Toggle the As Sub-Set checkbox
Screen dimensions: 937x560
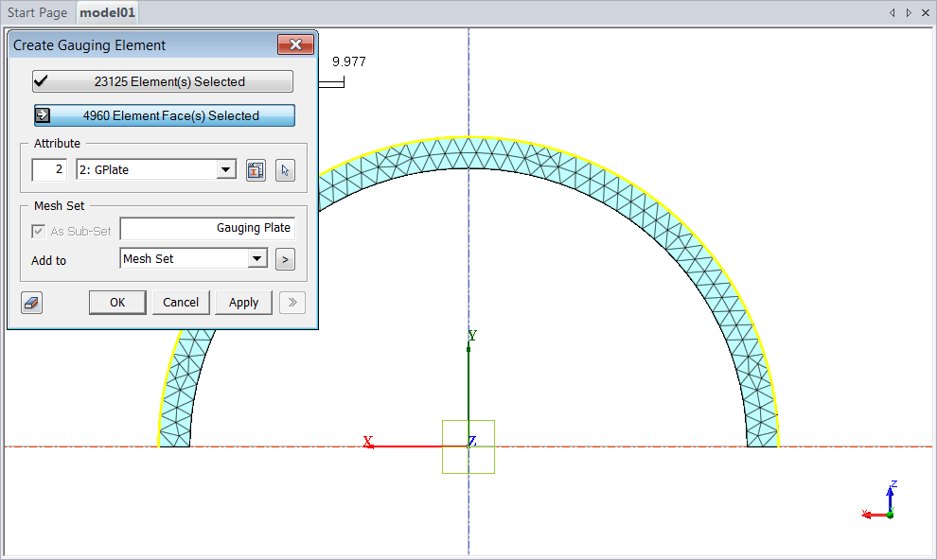click(38, 231)
